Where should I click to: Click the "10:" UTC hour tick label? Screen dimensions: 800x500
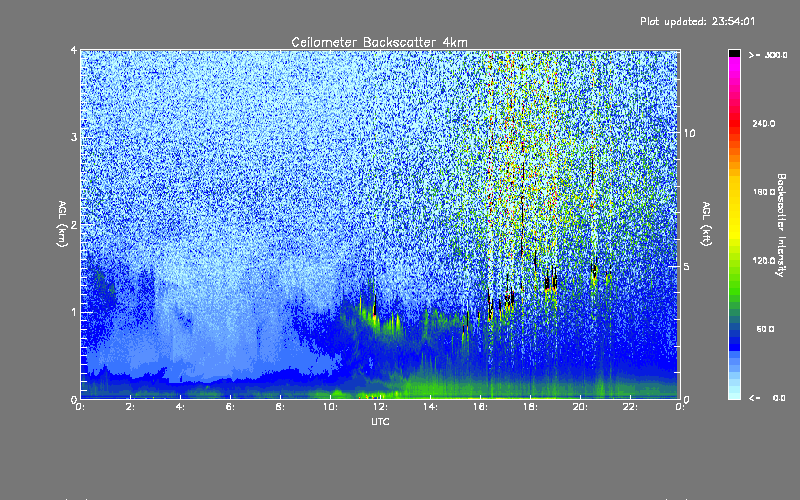pyautogui.click(x=330, y=407)
